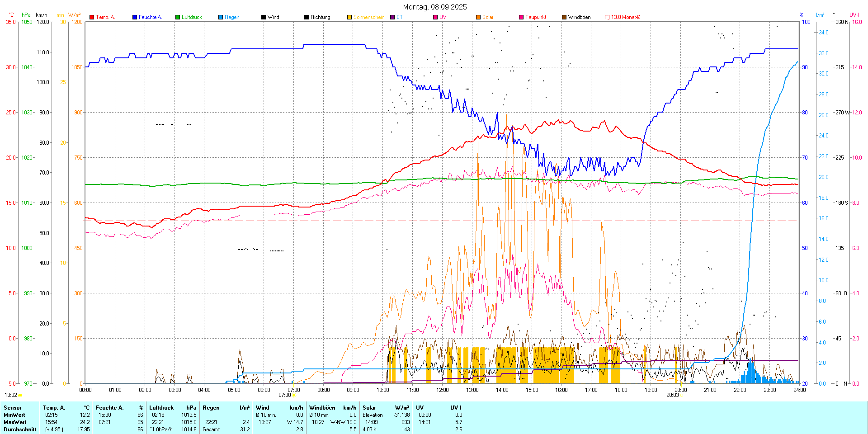Click the outlined 13.0 Monat-Ø legend box
This screenshot has height=434, width=868.
pos(607,17)
